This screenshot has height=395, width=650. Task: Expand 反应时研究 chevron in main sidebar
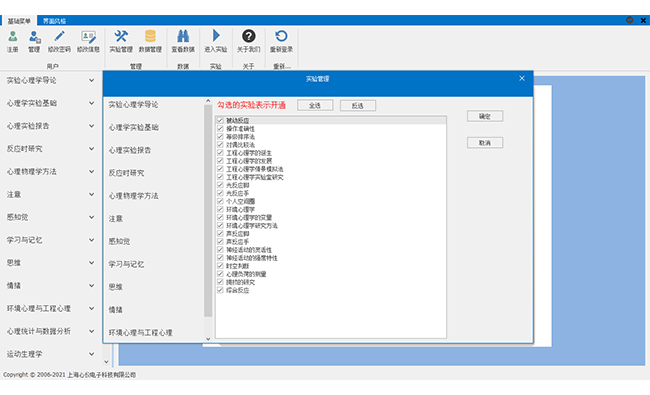click(92, 149)
